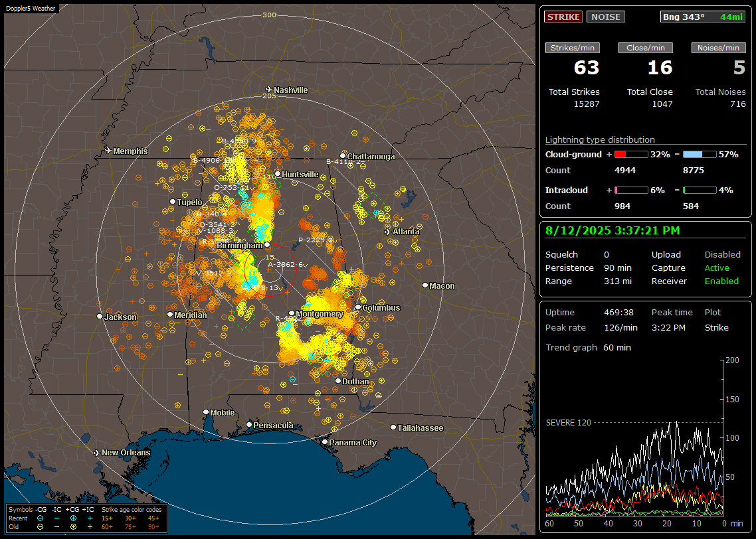Select the Meridian city dot
This screenshot has width=756, height=539.
coord(169,314)
